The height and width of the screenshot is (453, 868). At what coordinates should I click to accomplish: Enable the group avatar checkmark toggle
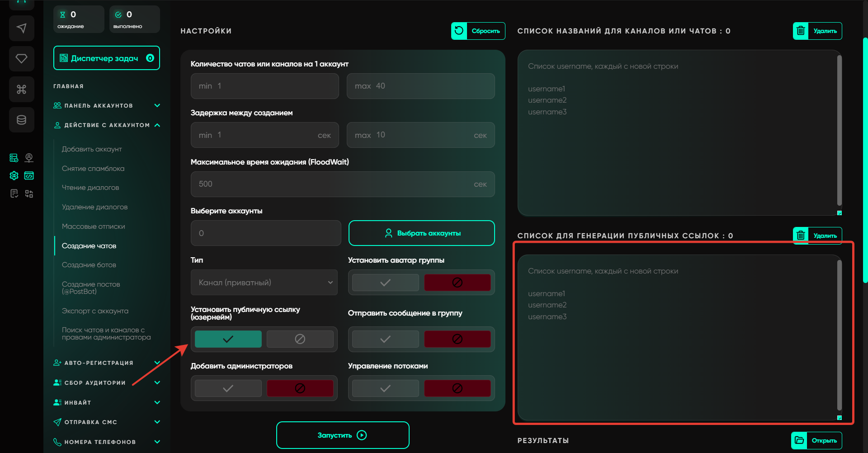point(385,283)
